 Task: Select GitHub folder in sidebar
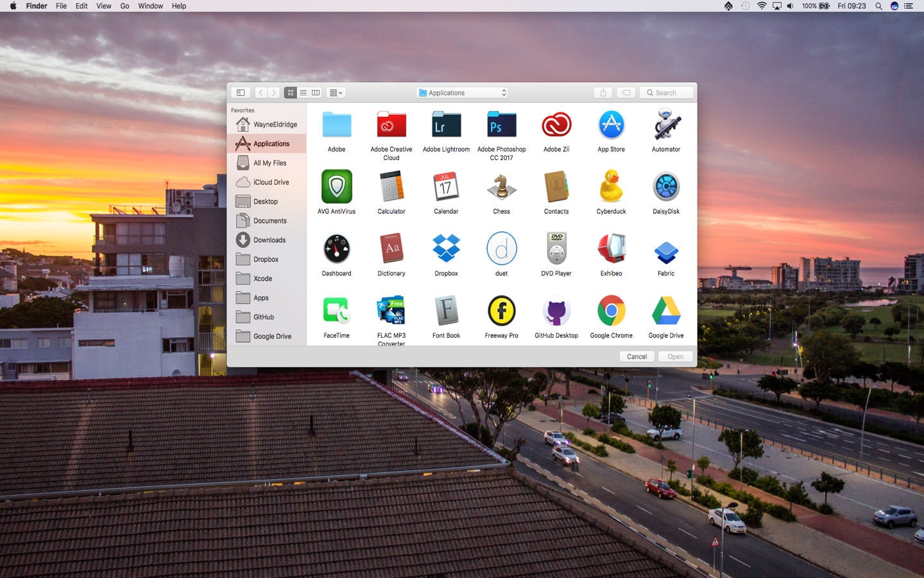tap(266, 317)
